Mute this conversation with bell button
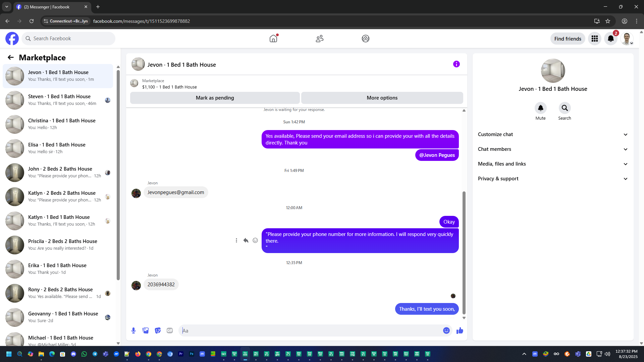This screenshot has width=644, height=362. [540, 108]
